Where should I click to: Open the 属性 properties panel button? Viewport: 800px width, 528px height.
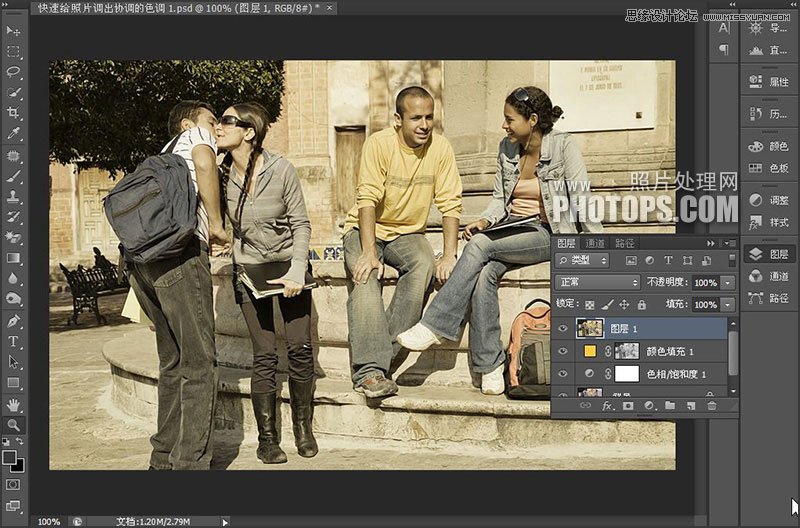click(768, 82)
